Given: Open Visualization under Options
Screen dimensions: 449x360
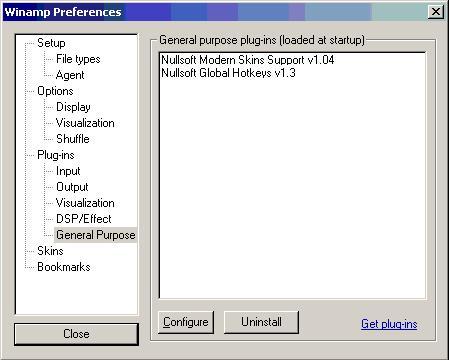Looking at the screenshot, I should point(85,123).
